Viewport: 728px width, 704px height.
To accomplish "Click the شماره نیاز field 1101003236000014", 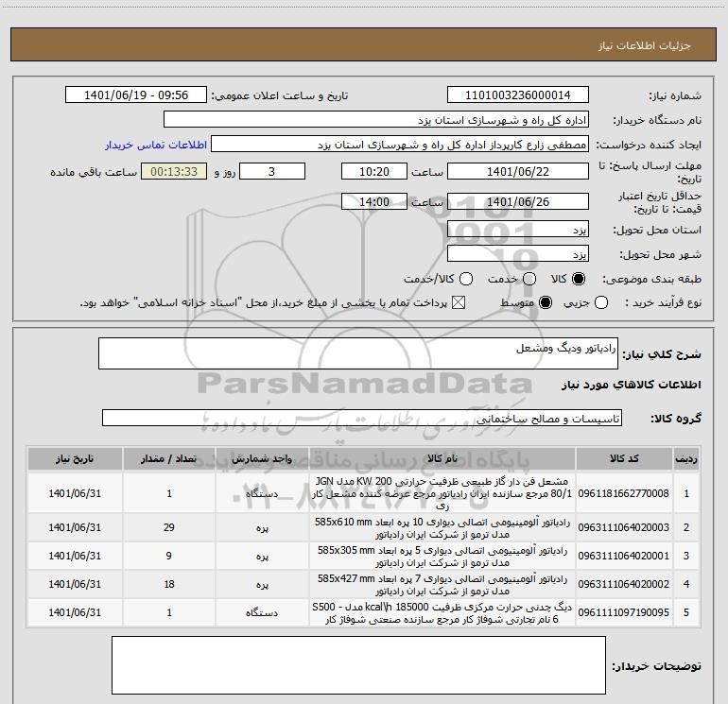I will click(518, 95).
